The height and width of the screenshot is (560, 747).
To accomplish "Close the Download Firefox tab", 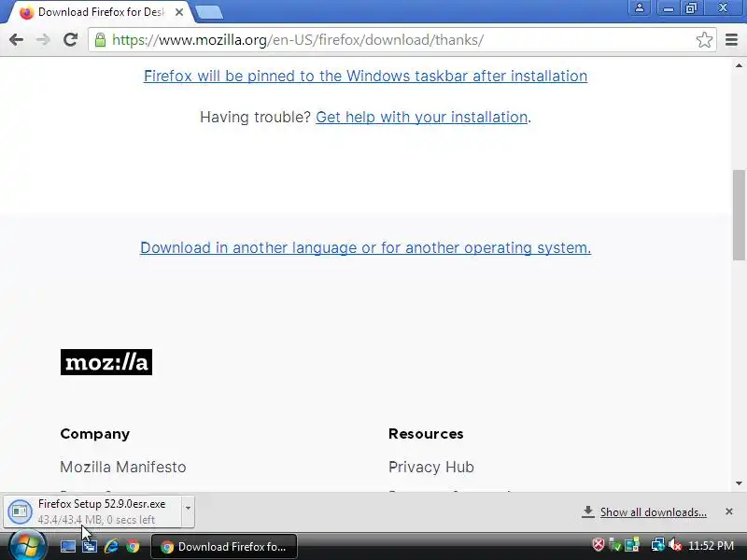I will 179,12.
